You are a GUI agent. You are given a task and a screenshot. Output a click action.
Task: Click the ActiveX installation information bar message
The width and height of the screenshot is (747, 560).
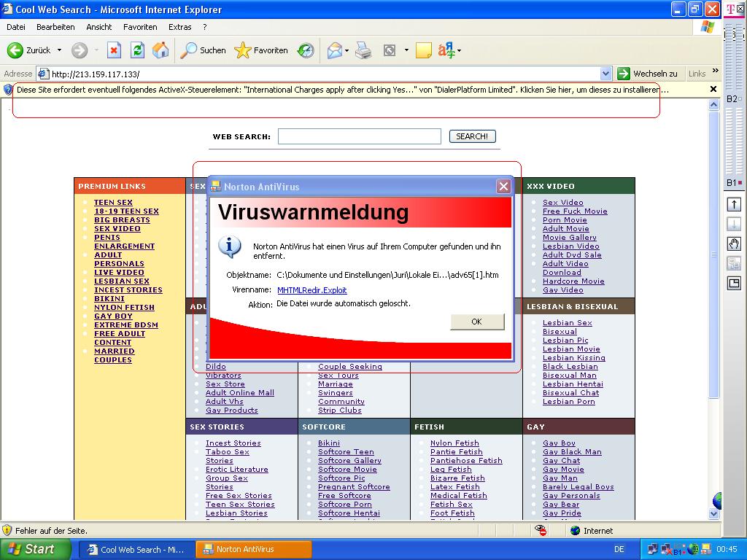click(342, 90)
